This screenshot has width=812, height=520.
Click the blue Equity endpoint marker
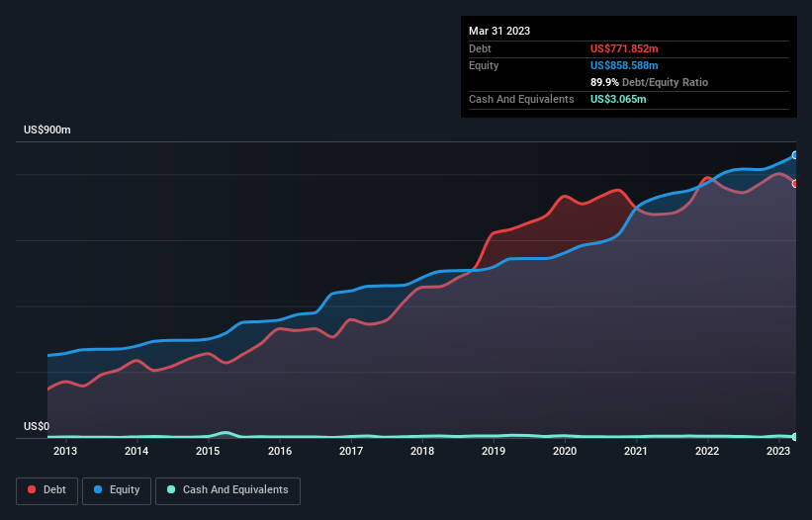(x=795, y=155)
